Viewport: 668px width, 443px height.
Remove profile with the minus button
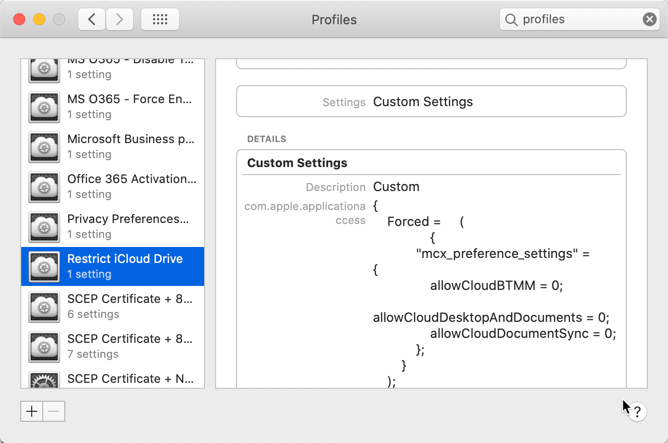tap(54, 411)
